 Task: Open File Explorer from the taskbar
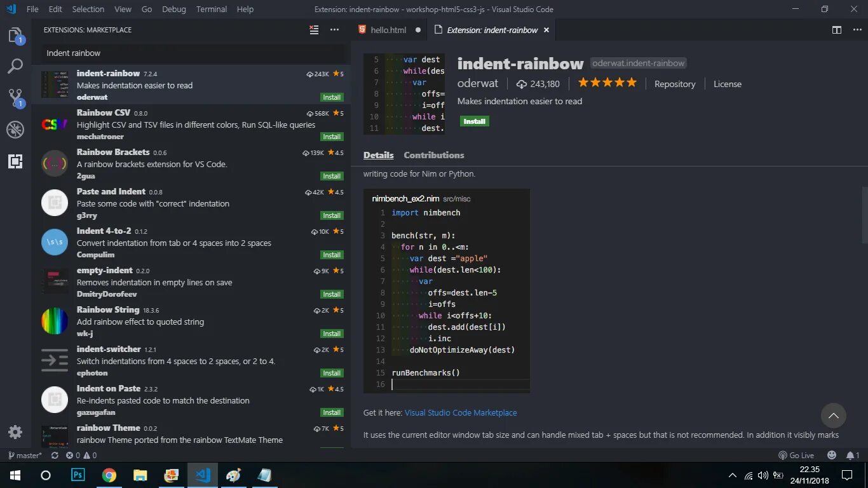(x=140, y=475)
